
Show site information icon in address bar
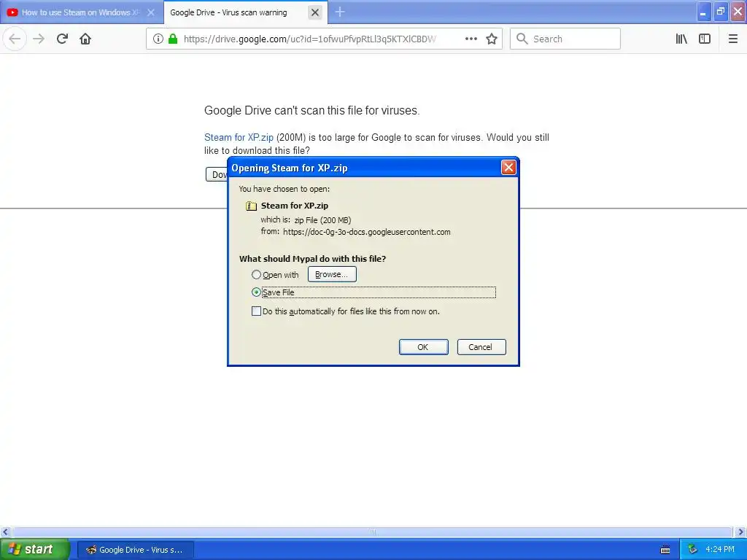click(x=158, y=39)
